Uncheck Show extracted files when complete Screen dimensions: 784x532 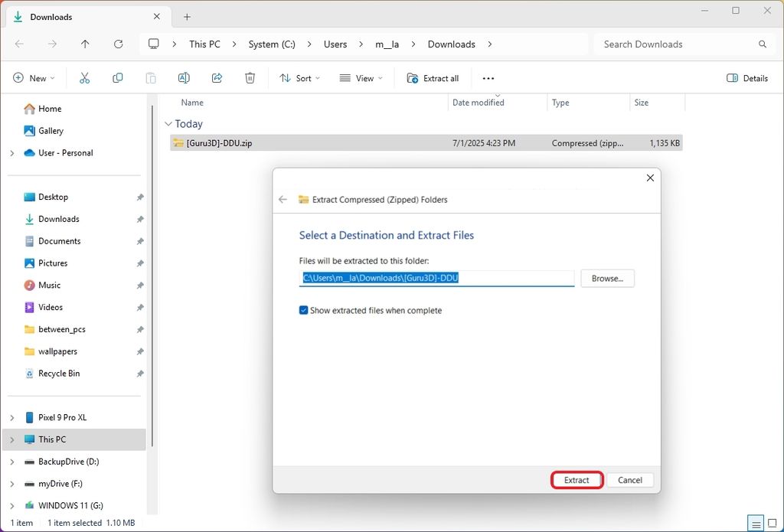point(303,311)
